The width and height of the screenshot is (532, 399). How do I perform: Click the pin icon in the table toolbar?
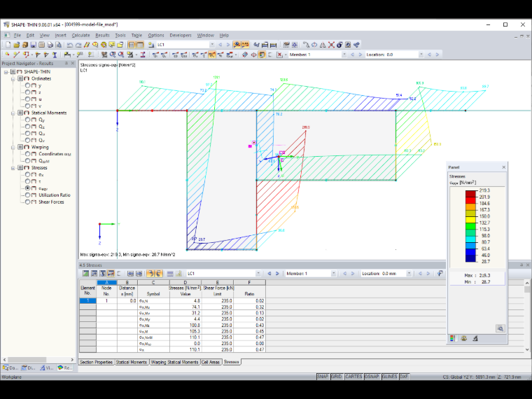click(440, 274)
